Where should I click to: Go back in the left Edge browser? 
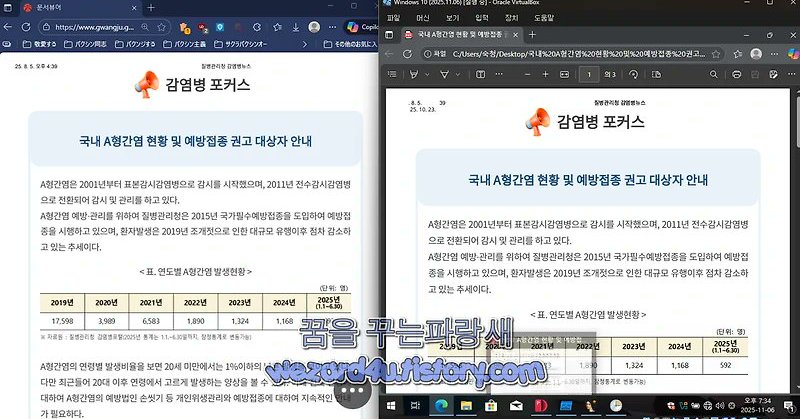point(8,27)
